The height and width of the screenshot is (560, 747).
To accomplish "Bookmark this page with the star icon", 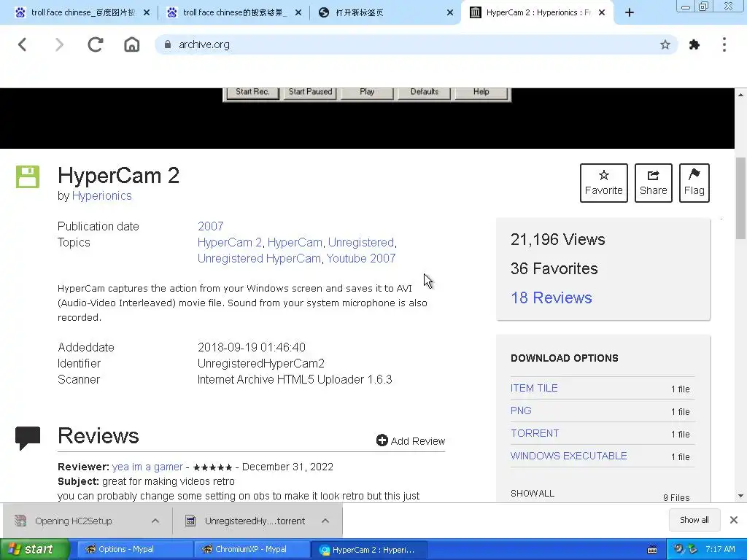I will click(x=665, y=44).
